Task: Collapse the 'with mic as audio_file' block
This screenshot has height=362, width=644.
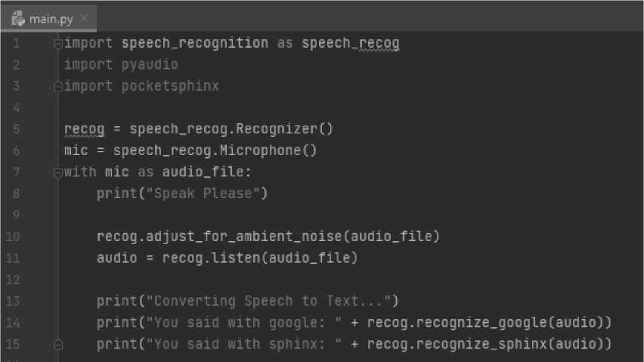Action: [x=57, y=172]
